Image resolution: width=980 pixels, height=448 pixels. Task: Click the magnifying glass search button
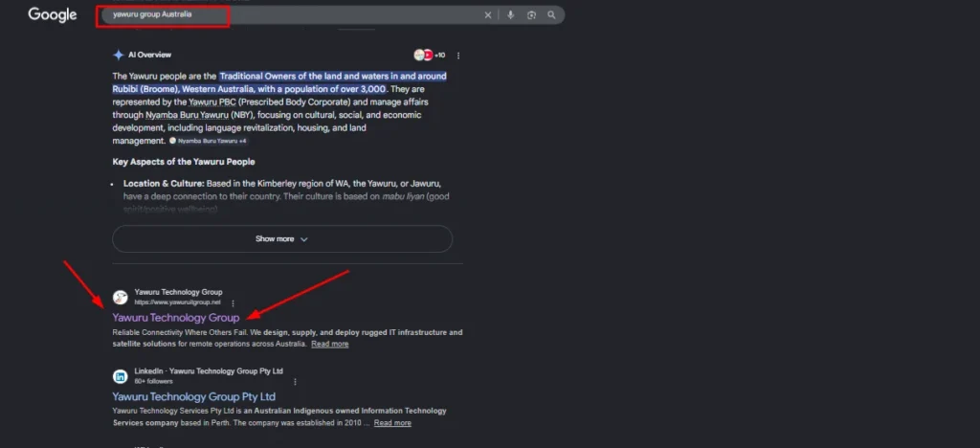(552, 15)
